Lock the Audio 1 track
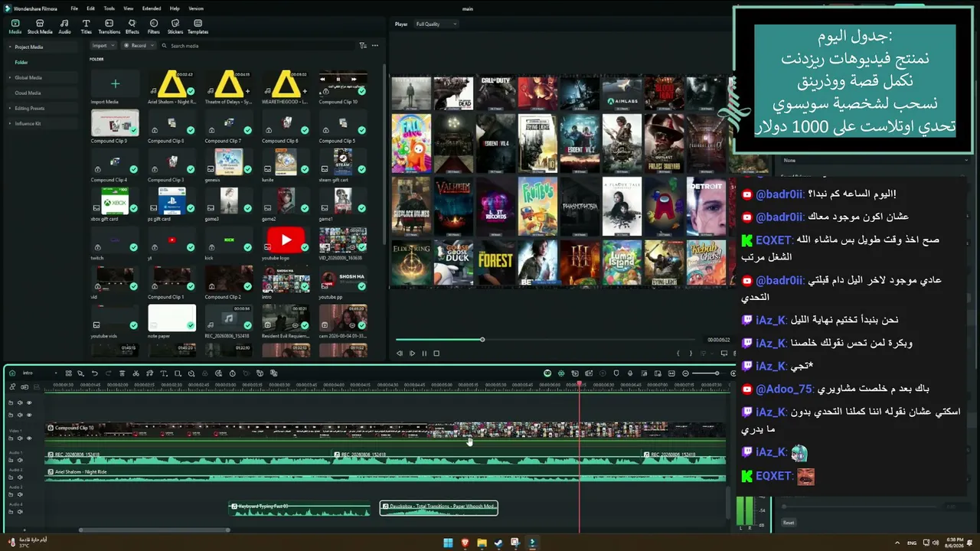The width and height of the screenshot is (980, 551). pyautogui.click(x=11, y=460)
